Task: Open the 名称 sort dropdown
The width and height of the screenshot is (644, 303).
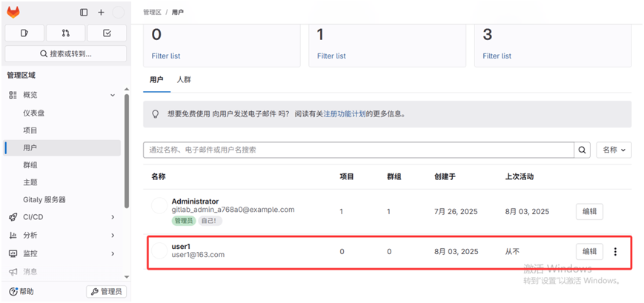Action: point(614,150)
